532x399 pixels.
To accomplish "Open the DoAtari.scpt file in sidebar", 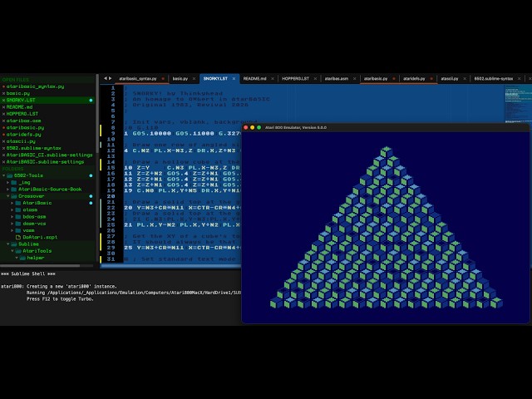I will click(x=40, y=237).
